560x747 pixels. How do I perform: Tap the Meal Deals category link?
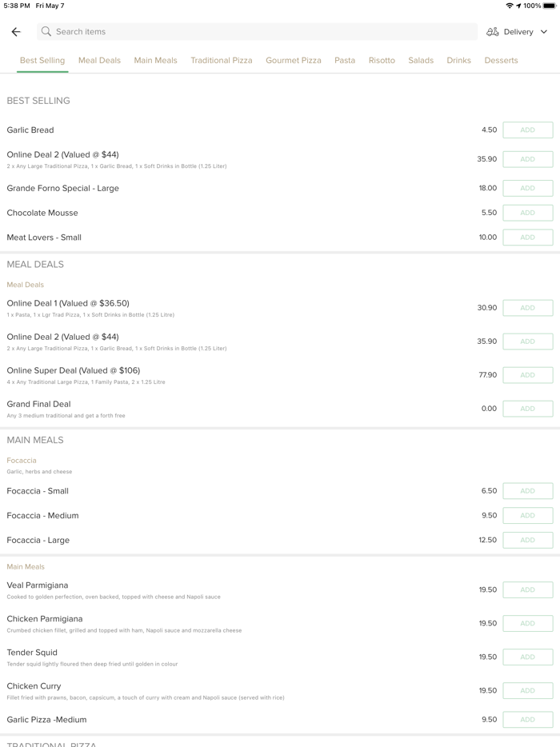(x=26, y=285)
